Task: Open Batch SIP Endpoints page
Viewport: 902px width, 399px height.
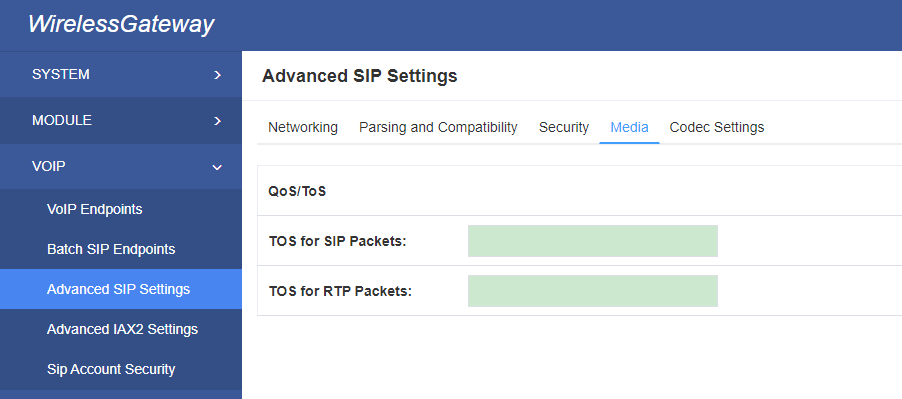Action: 121,250
